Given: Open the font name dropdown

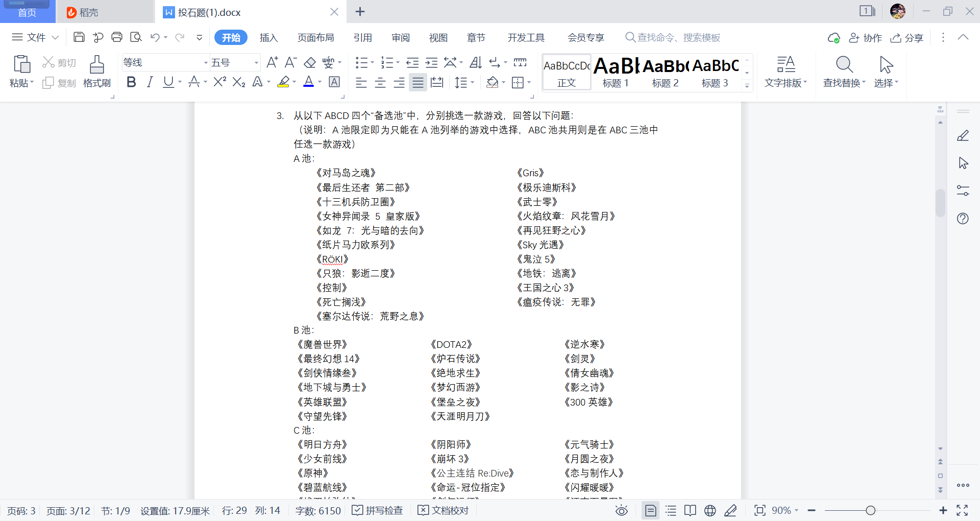Looking at the screenshot, I should coord(206,63).
